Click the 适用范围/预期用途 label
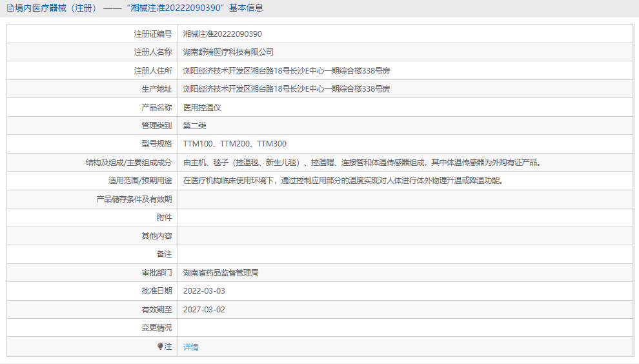The height and width of the screenshot is (364, 639). [140, 181]
